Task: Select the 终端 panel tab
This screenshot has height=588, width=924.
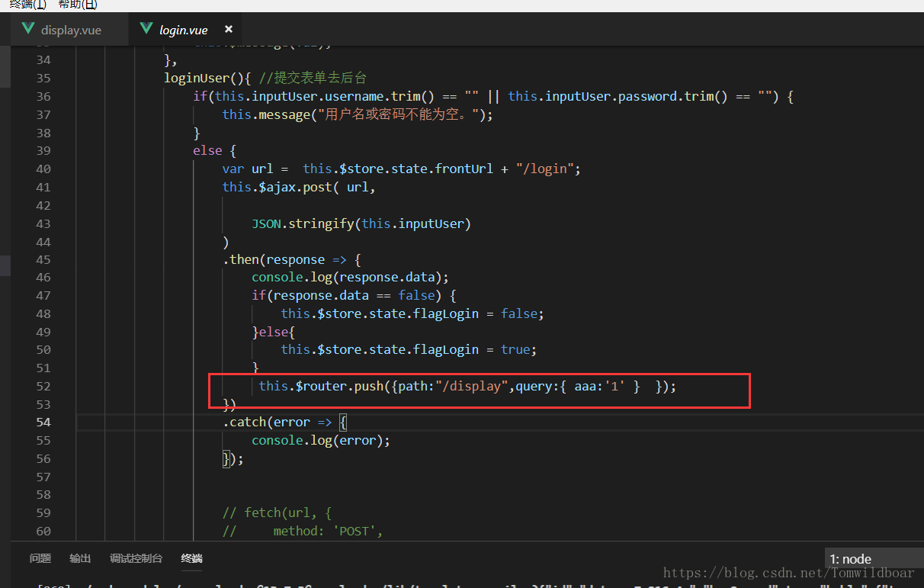Action: coord(191,558)
